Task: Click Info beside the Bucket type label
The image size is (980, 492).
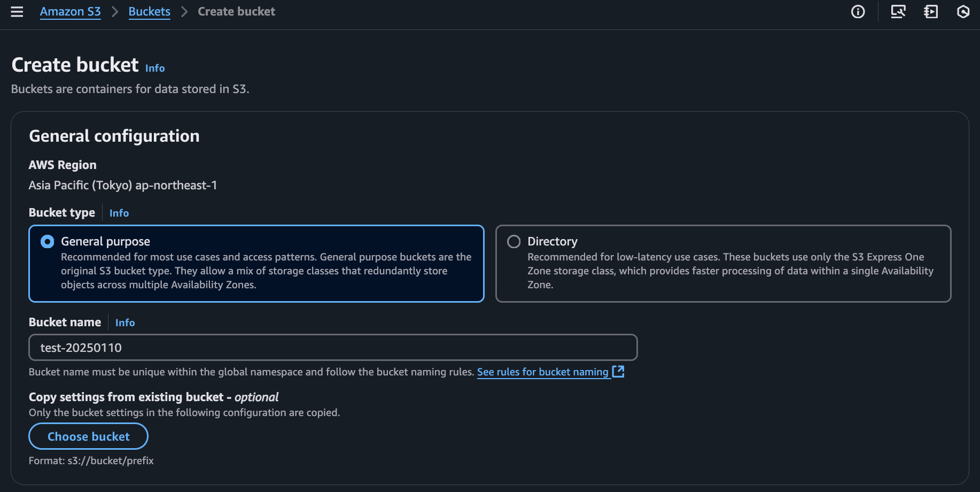Action: tap(119, 213)
